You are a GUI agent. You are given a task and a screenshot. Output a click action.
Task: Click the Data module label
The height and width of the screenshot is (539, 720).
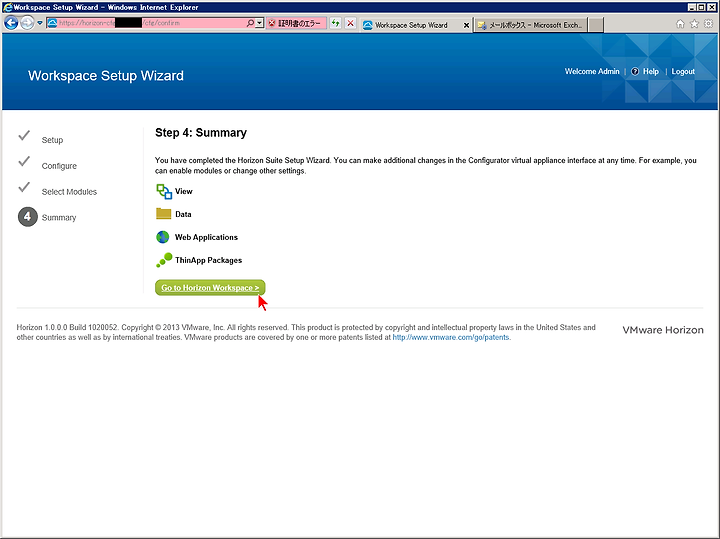click(x=183, y=214)
